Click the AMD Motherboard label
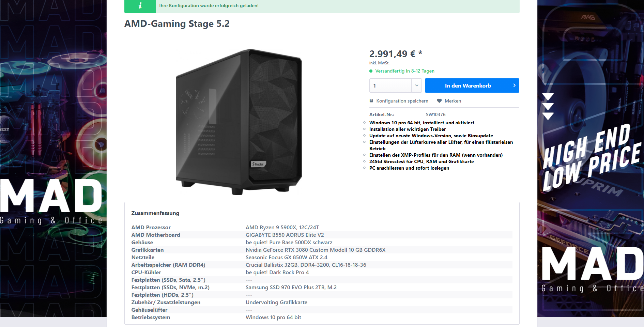The image size is (644, 327). (x=156, y=235)
